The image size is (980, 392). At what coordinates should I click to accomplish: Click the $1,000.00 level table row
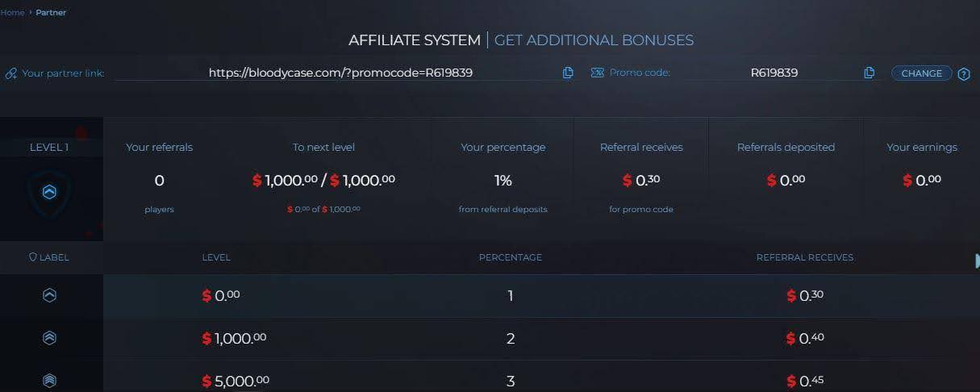(x=510, y=338)
